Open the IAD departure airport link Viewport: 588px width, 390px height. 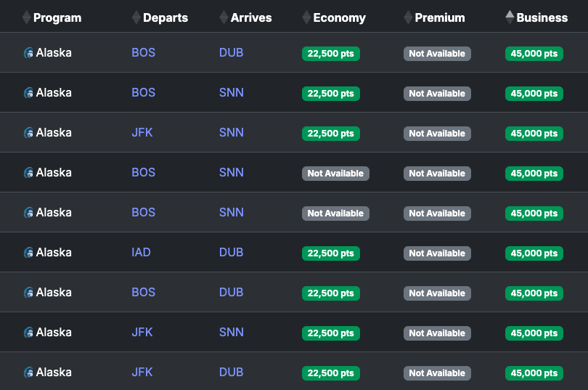(x=141, y=253)
